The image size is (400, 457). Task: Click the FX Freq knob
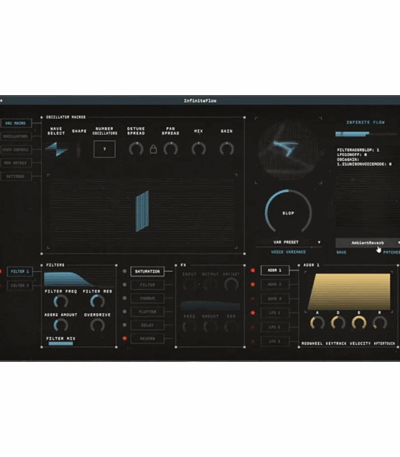coord(190,326)
